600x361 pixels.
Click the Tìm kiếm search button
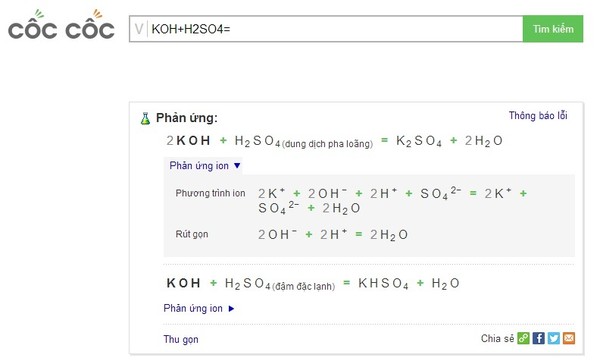[x=553, y=29]
